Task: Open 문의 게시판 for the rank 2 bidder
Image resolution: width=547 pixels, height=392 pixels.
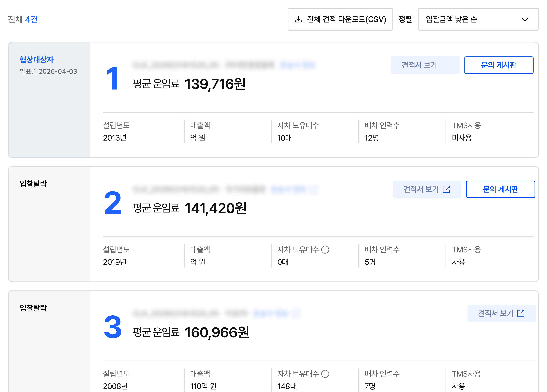Action: click(x=500, y=189)
